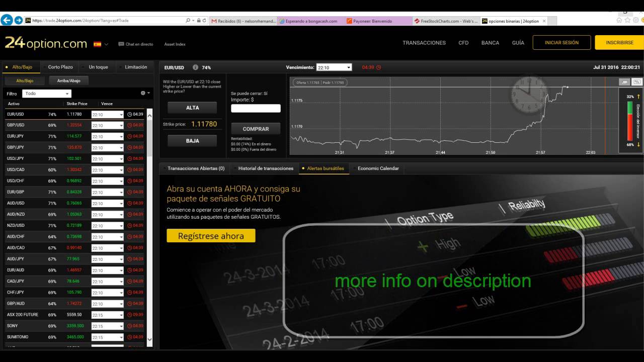Open the Recibidos (6) Gmail browser tab
Viewport: 644px width, 362px height.
(x=243, y=21)
